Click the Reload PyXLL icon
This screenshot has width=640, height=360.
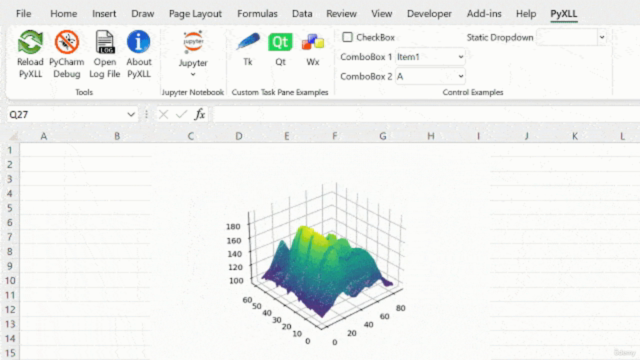pos(30,42)
